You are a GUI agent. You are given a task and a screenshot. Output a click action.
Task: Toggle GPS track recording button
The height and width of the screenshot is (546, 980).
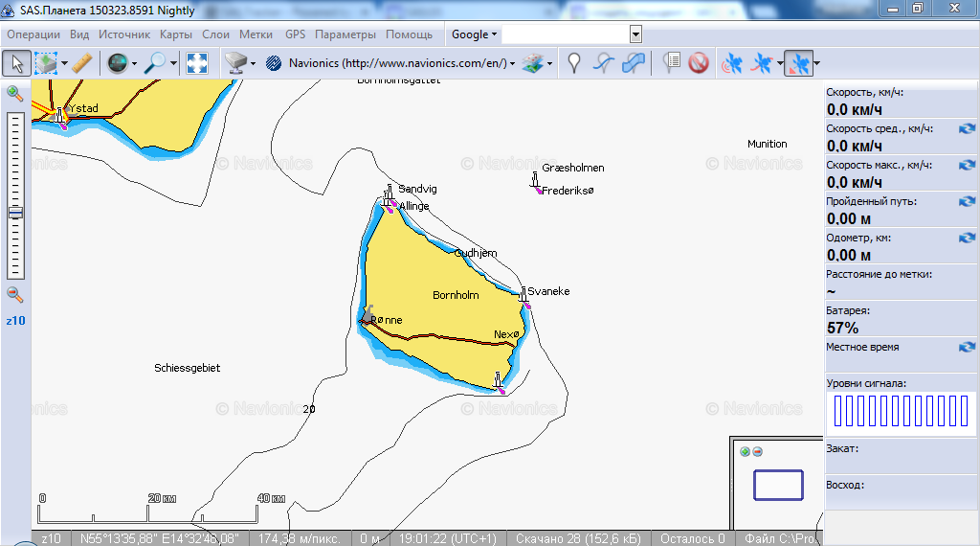click(763, 63)
